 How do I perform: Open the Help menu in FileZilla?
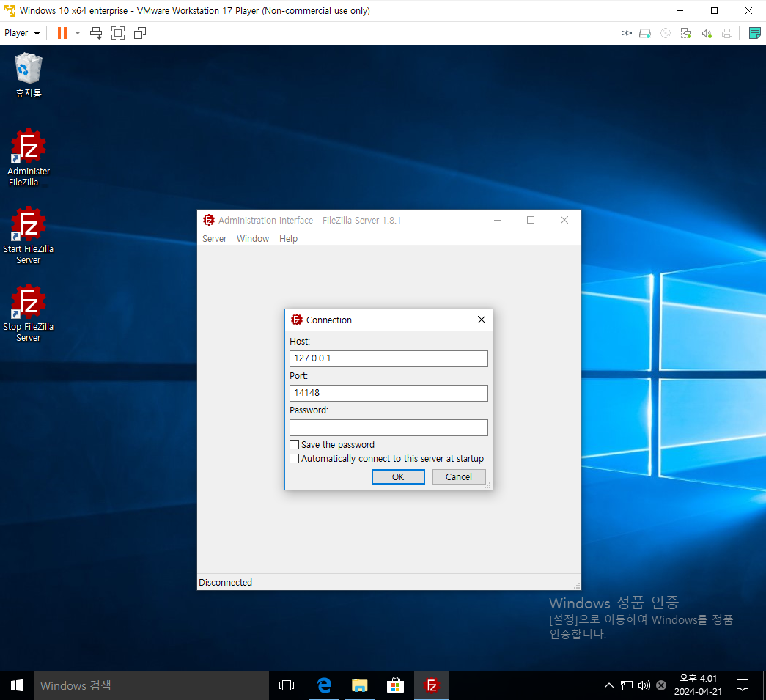(288, 238)
